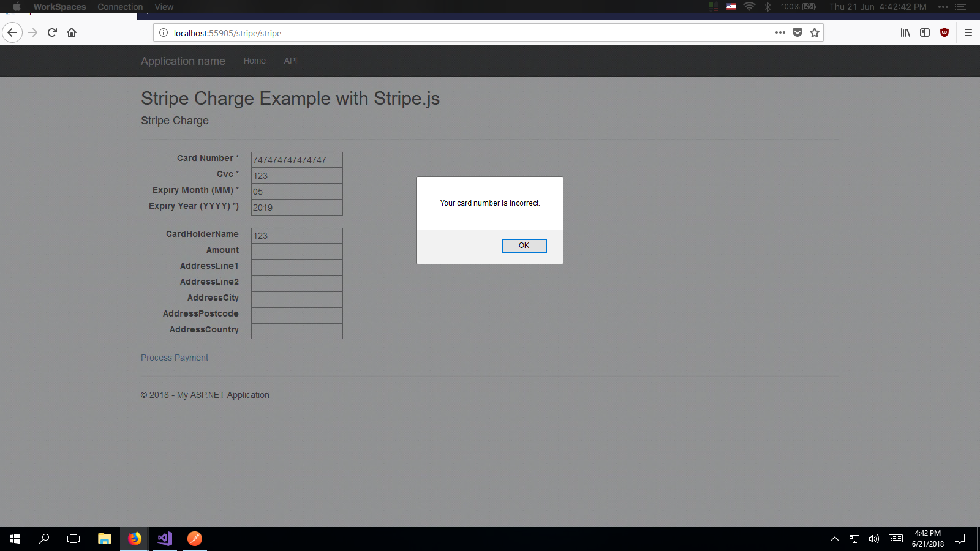The width and height of the screenshot is (980, 551).
Task: Expand hidden system tray icons
Action: pyautogui.click(x=834, y=539)
